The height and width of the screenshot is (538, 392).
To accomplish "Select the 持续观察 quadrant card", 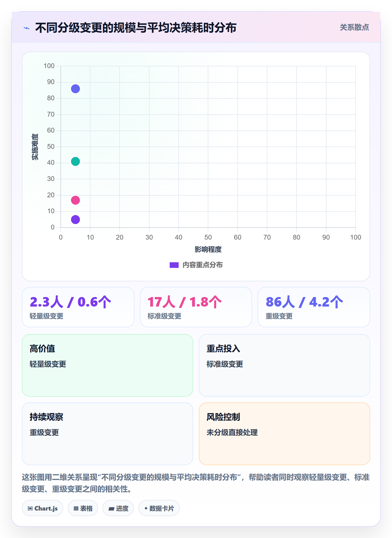I will point(108,434).
